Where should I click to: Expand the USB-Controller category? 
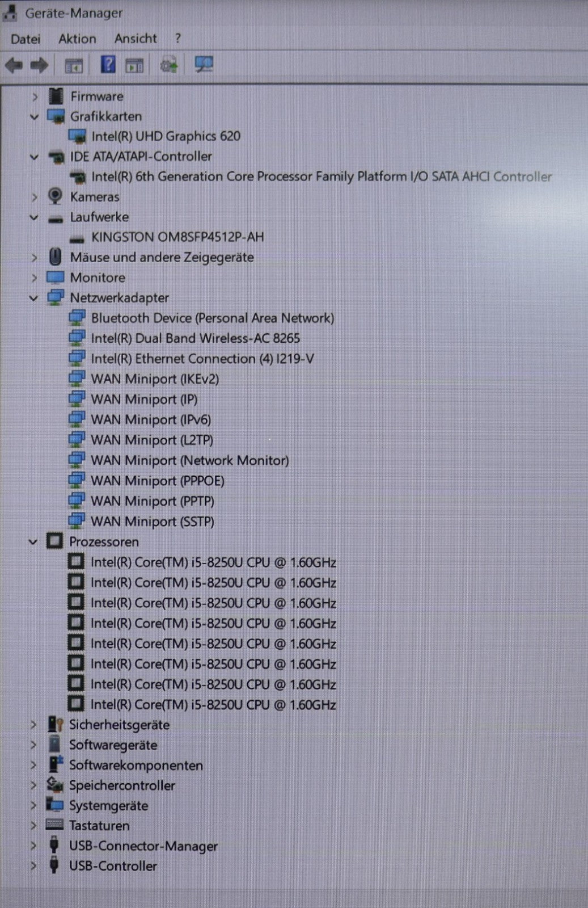[33, 866]
